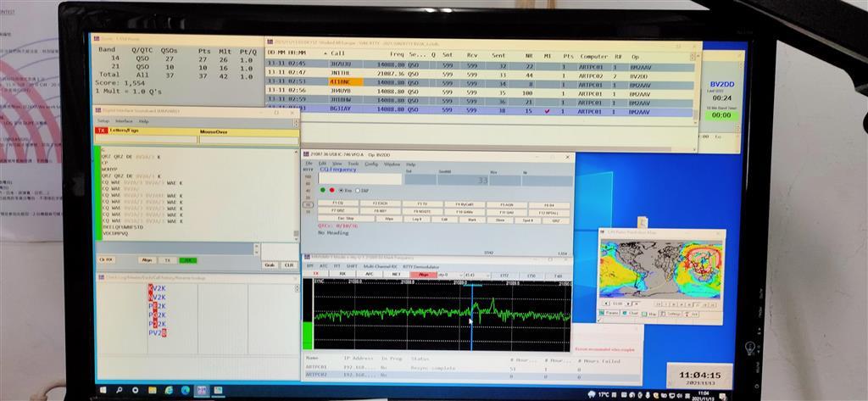This screenshot has width=868, height=401.
Task: Click the Log It button
Action: 417,220
